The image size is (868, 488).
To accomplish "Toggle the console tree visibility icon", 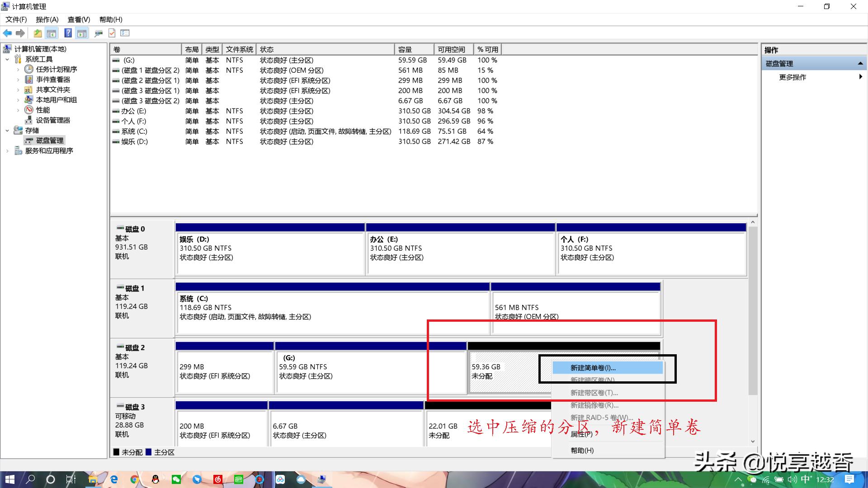I will [x=52, y=33].
